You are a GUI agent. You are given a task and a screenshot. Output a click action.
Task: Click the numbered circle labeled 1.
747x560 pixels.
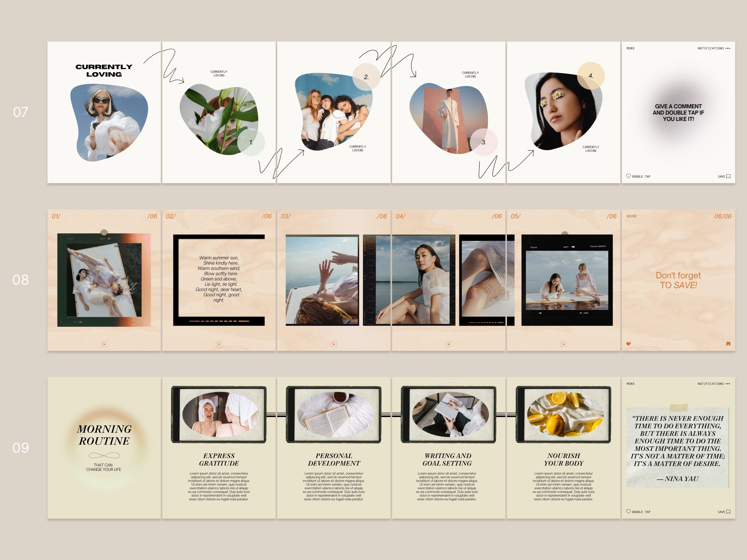pos(251,142)
